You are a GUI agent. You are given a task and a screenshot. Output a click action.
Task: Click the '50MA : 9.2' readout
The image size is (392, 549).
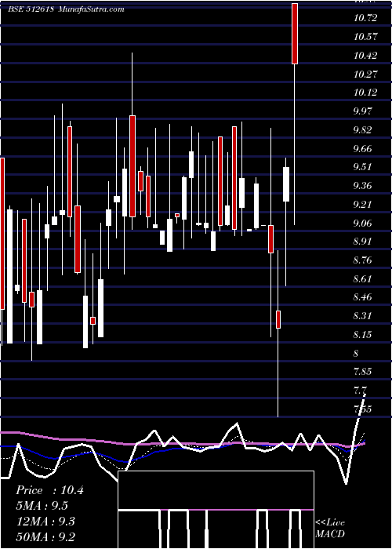(45, 536)
